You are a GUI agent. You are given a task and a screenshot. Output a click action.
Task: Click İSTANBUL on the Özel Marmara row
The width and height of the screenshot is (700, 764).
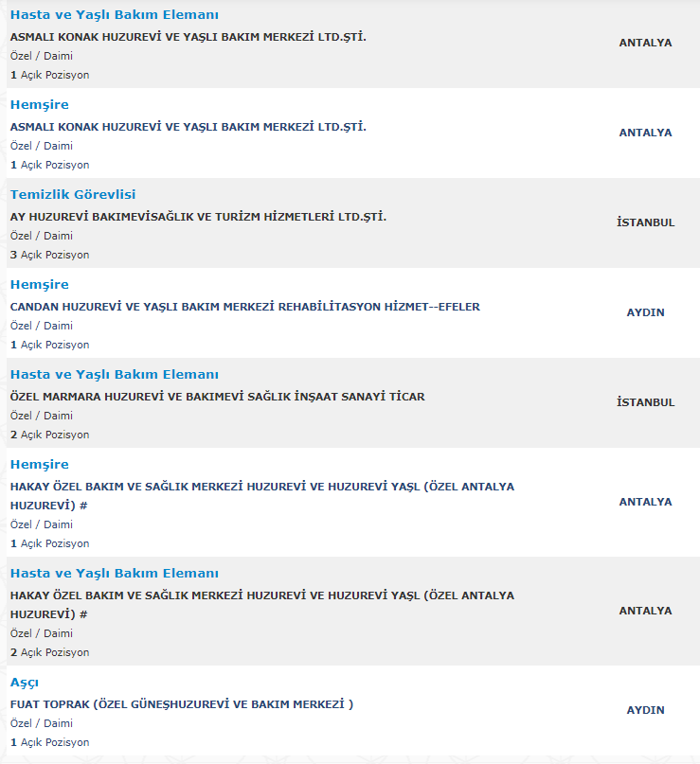coord(645,402)
